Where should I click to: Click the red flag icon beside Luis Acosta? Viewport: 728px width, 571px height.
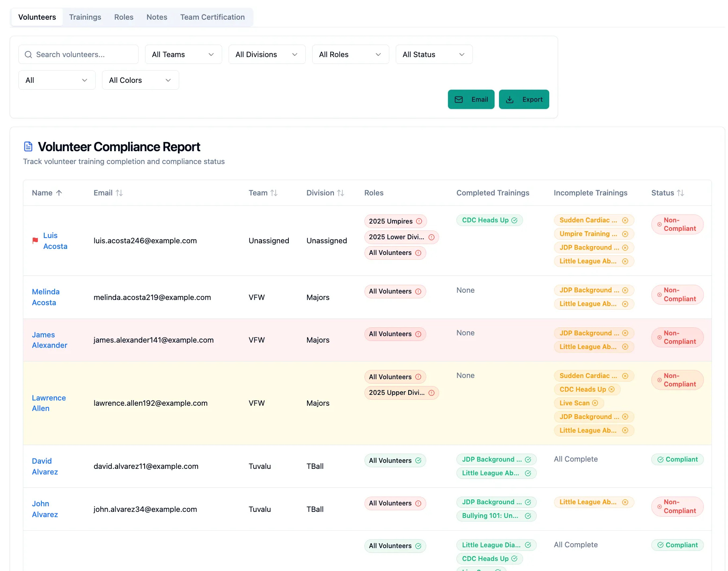point(35,240)
